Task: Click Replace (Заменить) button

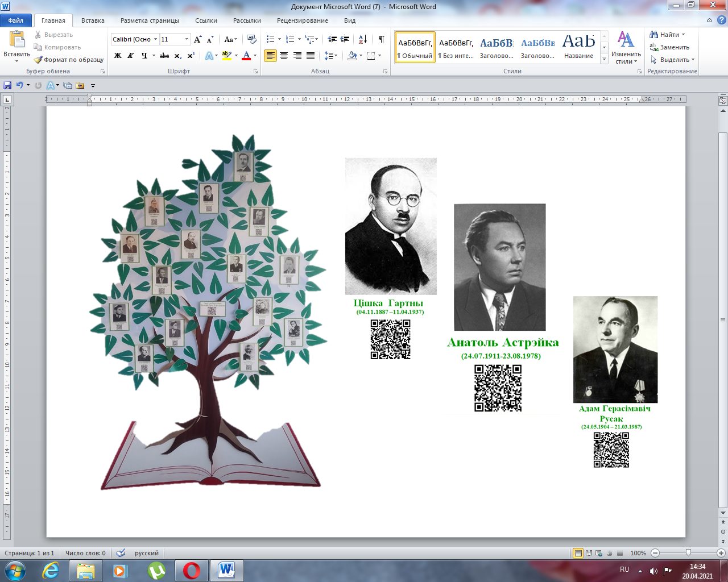Action: click(x=669, y=47)
